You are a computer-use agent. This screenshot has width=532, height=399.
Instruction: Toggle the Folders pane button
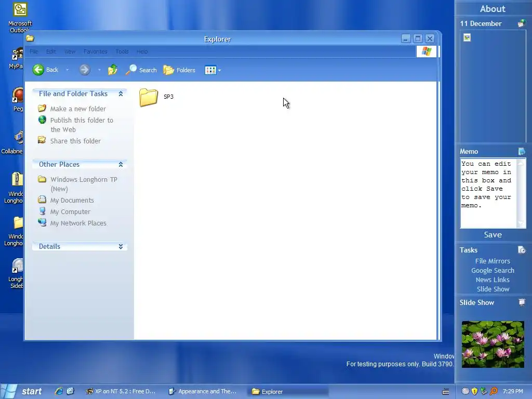pyautogui.click(x=179, y=70)
